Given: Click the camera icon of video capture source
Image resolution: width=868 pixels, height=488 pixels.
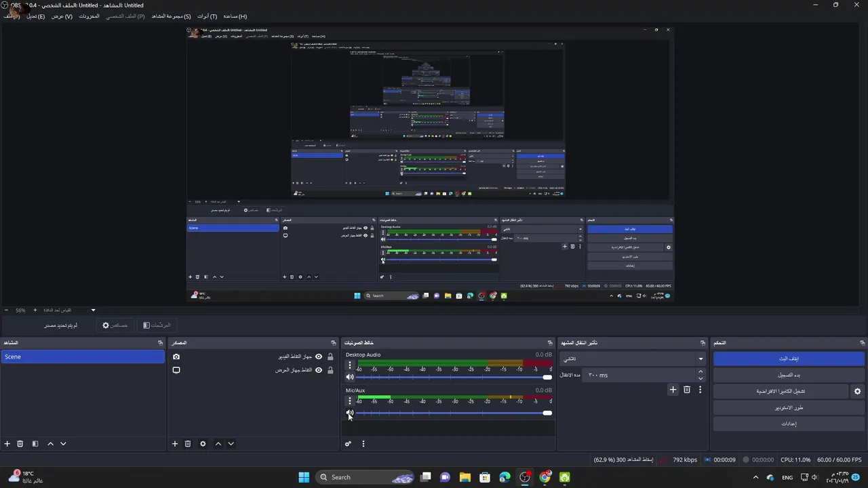Looking at the screenshot, I should 176,357.
